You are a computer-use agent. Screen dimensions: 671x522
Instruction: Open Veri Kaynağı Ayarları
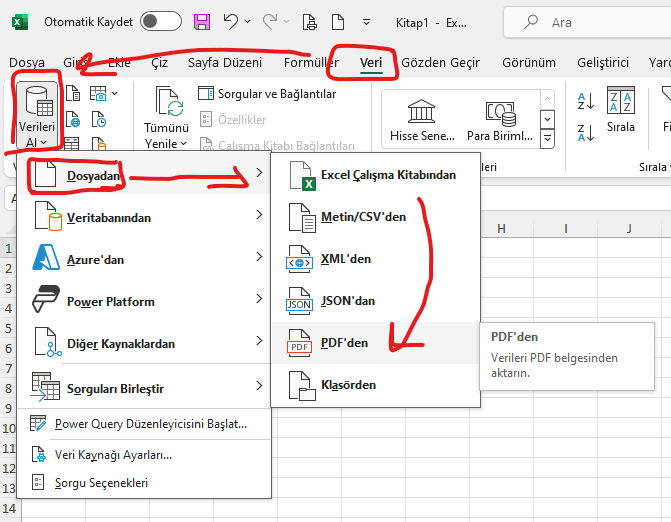click(x=144, y=454)
